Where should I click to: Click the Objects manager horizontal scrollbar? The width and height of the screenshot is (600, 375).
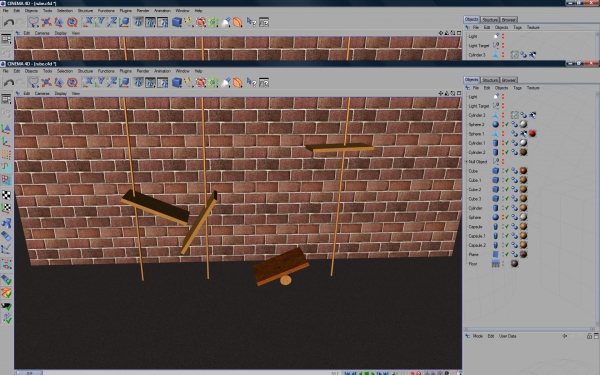pyautogui.click(x=530, y=329)
